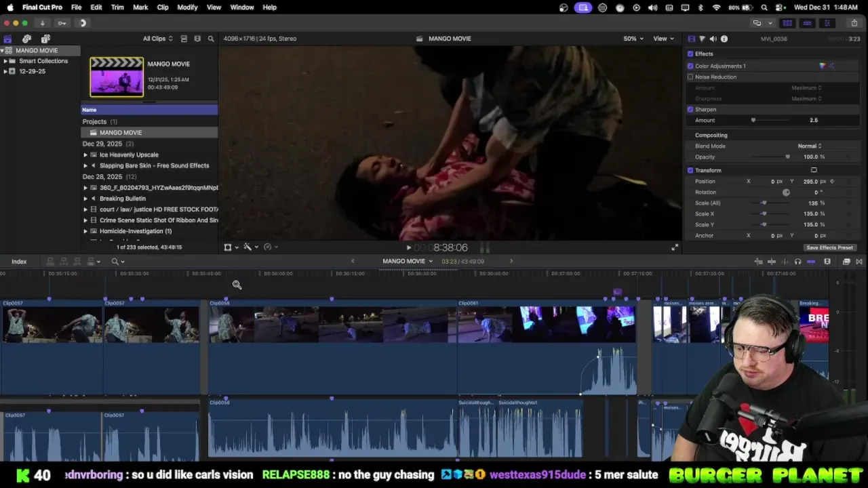Expand the 12-29-25 event
The width and height of the screenshot is (868, 488).
[5, 71]
